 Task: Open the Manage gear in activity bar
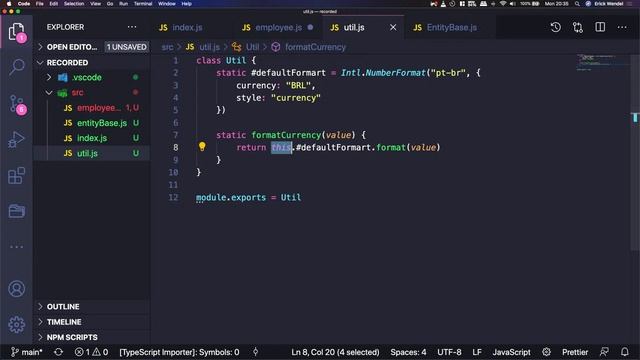(x=16, y=324)
